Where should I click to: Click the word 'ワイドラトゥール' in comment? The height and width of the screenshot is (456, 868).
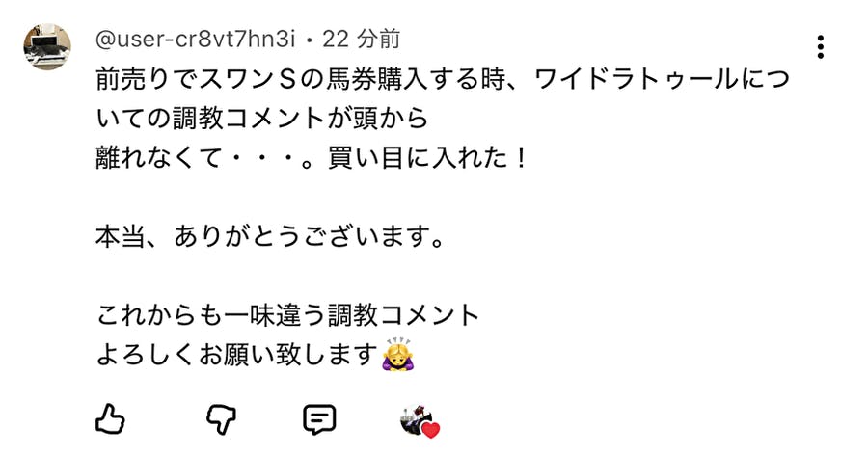637,79
